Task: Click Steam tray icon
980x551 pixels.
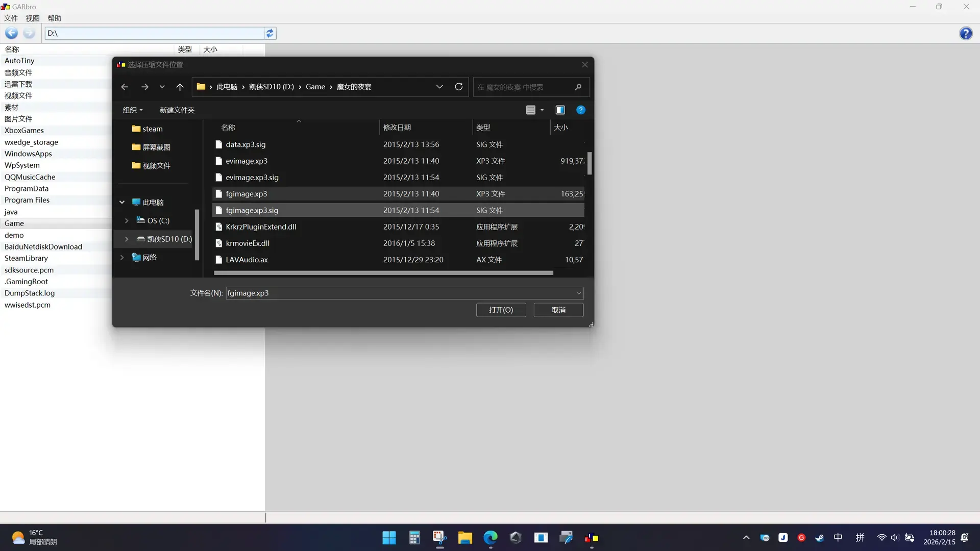Action: [x=819, y=538]
